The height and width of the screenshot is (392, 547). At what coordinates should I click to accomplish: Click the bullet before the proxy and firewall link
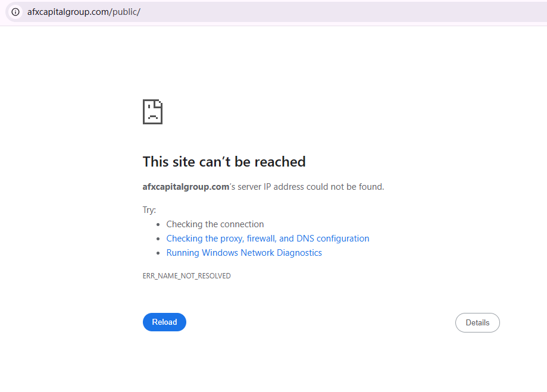pos(158,239)
